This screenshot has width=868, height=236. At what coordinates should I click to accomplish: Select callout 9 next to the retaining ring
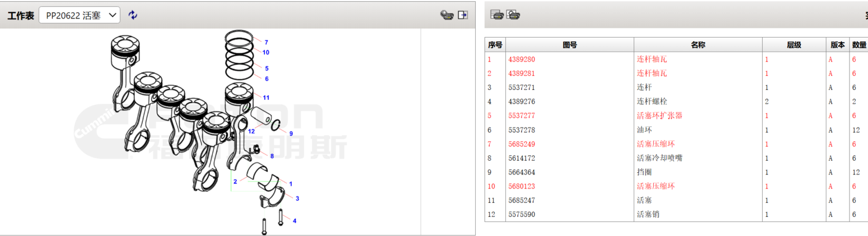[x=290, y=133]
